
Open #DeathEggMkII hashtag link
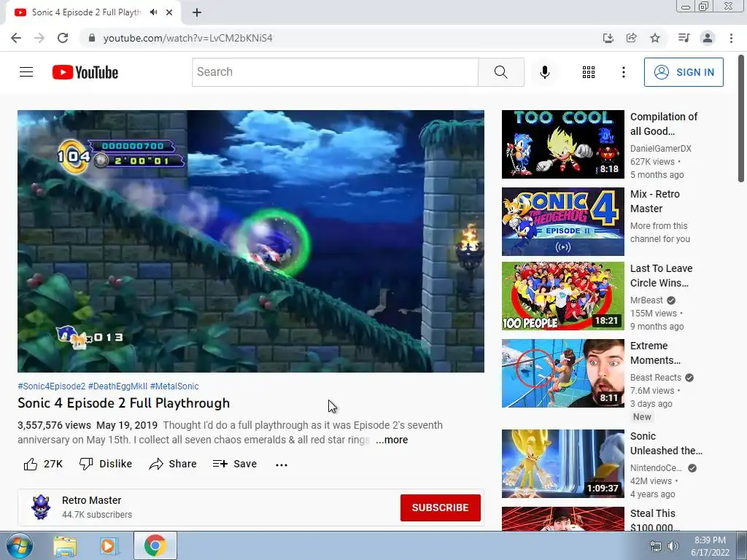click(117, 386)
